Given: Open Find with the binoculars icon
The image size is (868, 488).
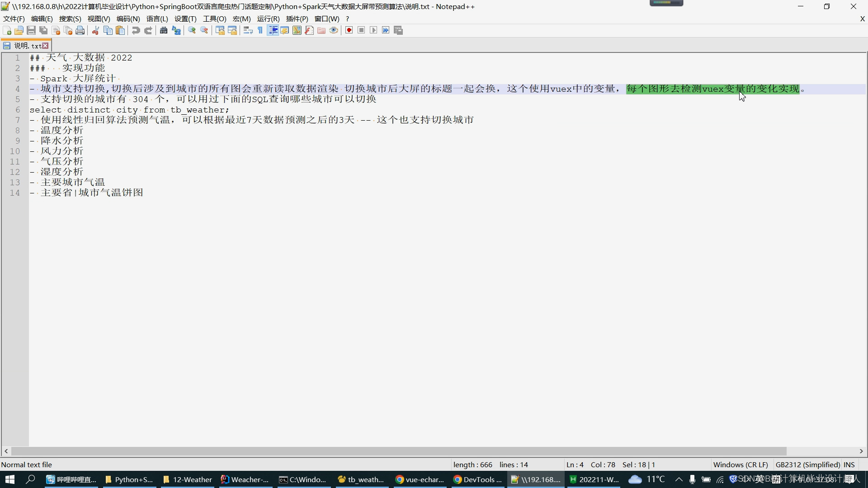Looking at the screenshot, I should (x=164, y=30).
